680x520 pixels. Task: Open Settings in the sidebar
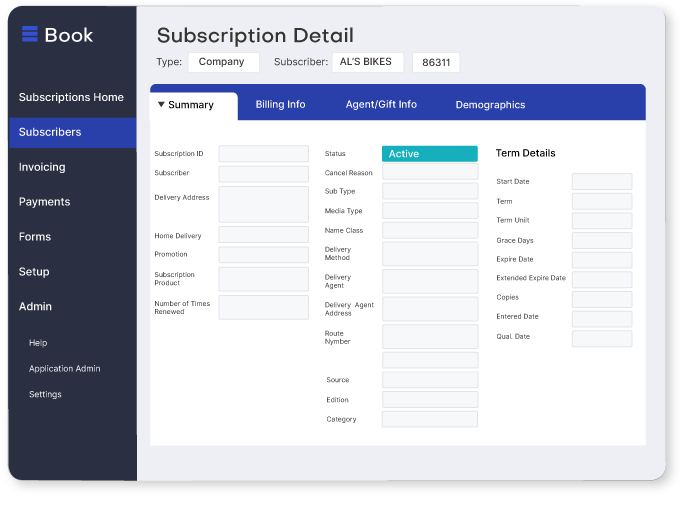[x=45, y=395]
